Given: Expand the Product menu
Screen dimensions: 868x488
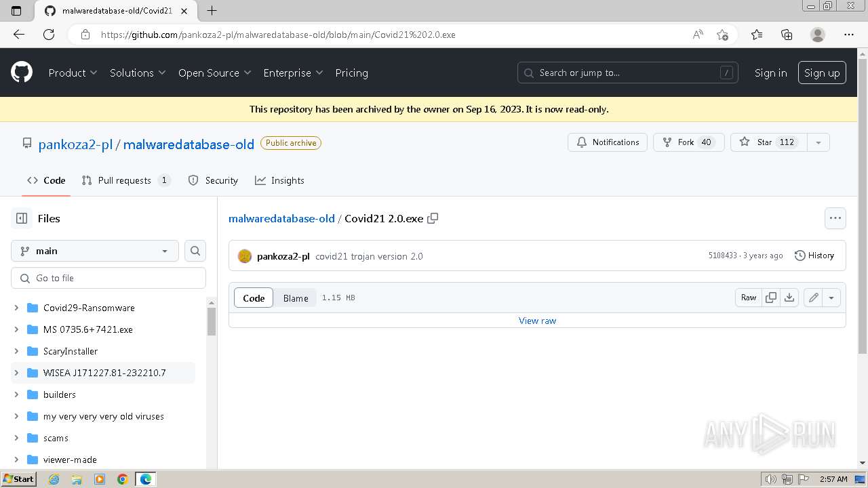Looking at the screenshot, I should pyautogui.click(x=73, y=73).
